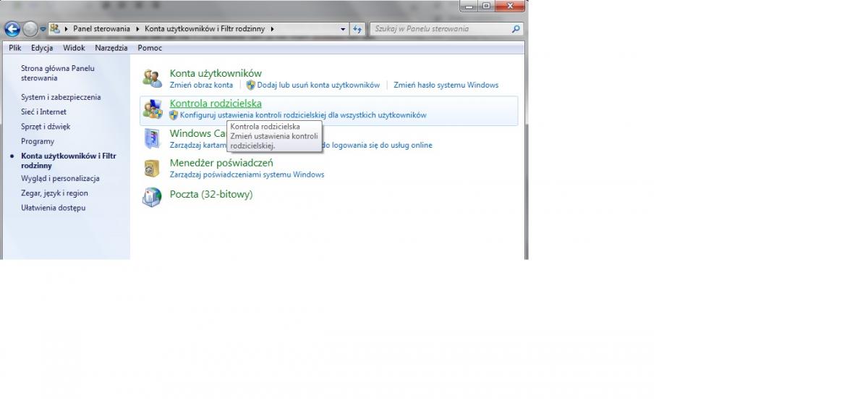The width and height of the screenshot is (868, 399).
Task: Select Konta użytkowników i Filtr rodzinny sidebar item
Action: (68, 161)
